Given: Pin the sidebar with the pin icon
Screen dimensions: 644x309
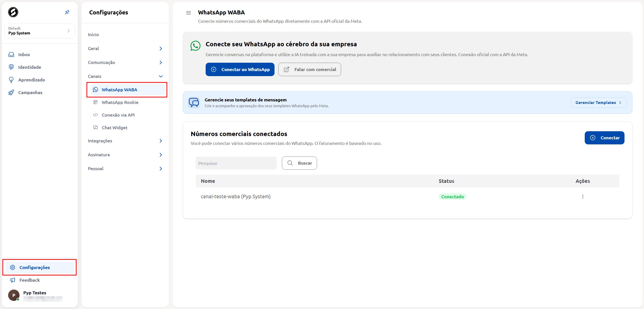Looking at the screenshot, I should click(x=67, y=12).
